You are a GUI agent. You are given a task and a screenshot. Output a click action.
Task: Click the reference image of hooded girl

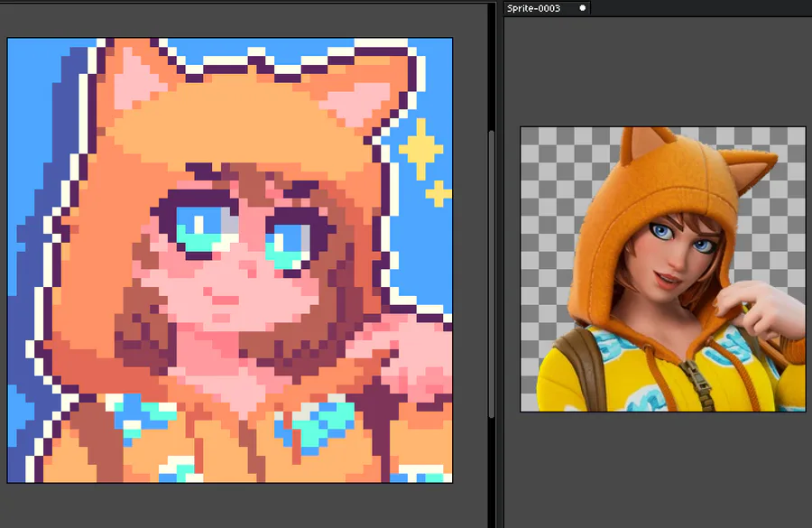[x=663, y=269]
